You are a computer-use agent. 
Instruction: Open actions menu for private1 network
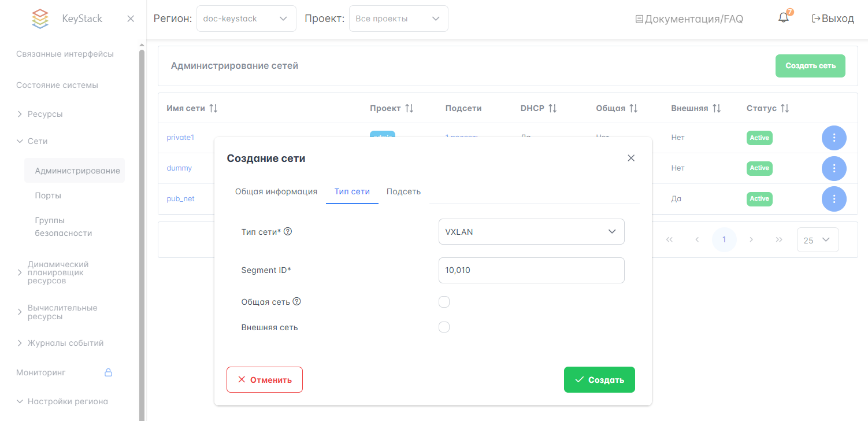(834, 138)
